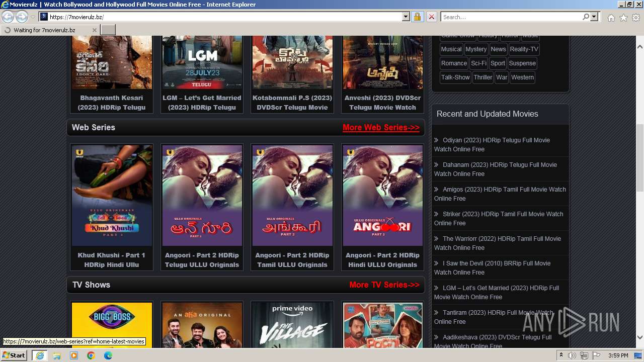Open Tantiram (2023) HDRip link
This screenshot has width=644, height=362.
[x=494, y=317]
